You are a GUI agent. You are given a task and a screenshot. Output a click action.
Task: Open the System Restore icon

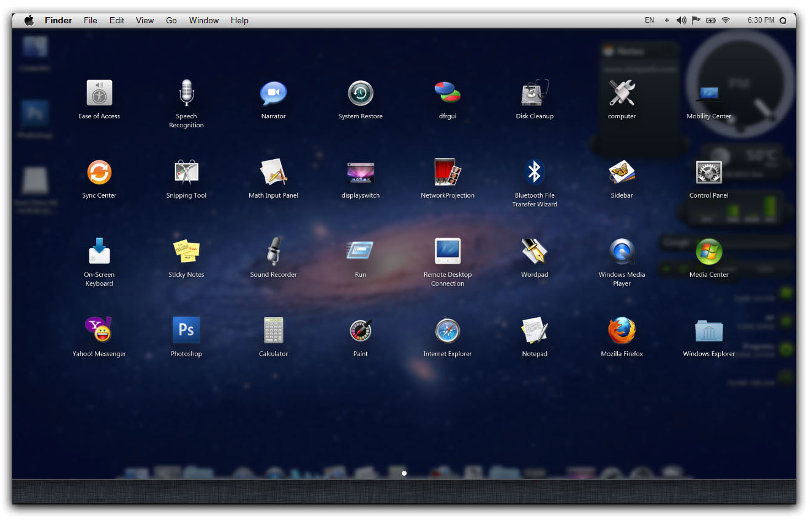pyautogui.click(x=360, y=94)
